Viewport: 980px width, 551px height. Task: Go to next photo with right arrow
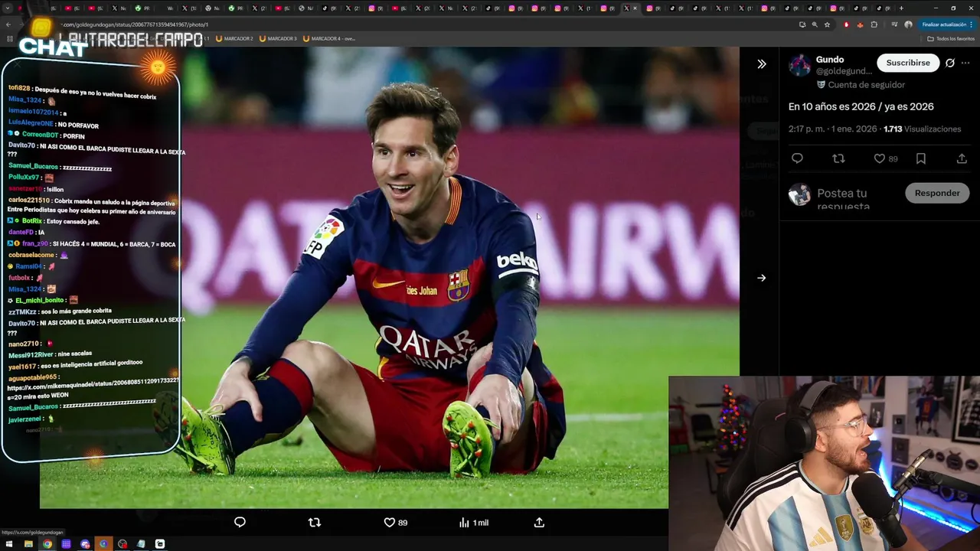point(761,278)
